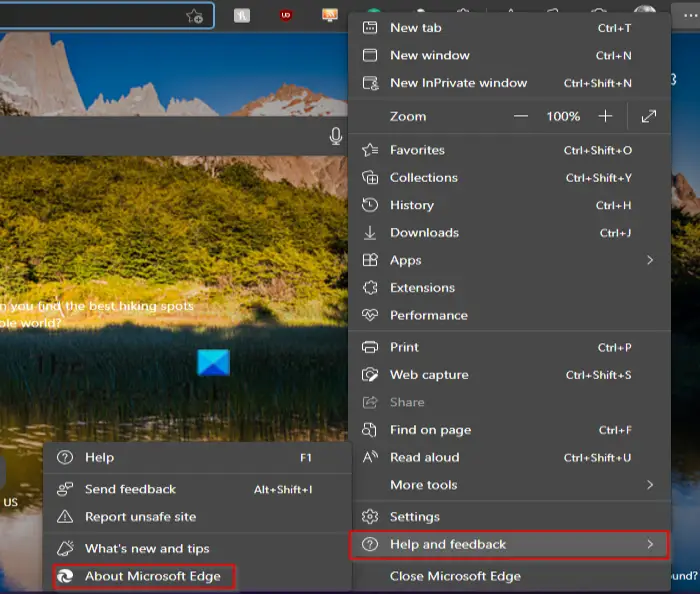Open Downloads from the menu
This screenshot has height=594, width=700.
(x=509, y=233)
